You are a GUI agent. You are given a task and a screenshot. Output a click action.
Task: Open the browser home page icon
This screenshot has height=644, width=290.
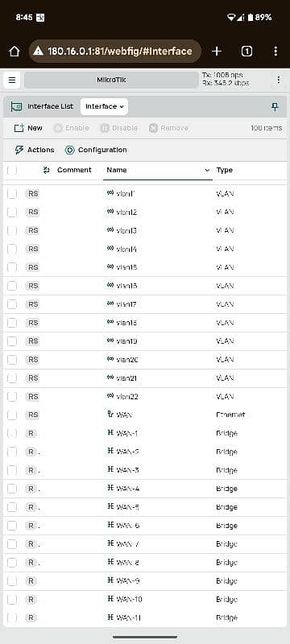14,52
